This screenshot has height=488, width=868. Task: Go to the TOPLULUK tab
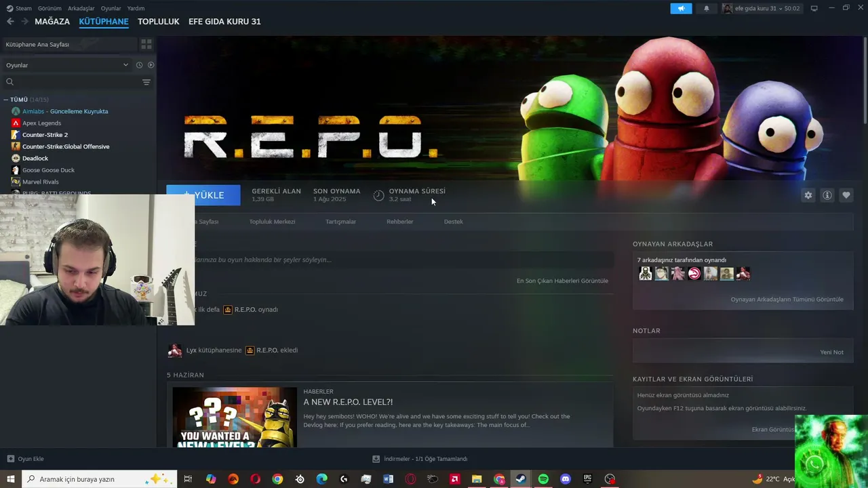pyautogui.click(x=159, y=22)
